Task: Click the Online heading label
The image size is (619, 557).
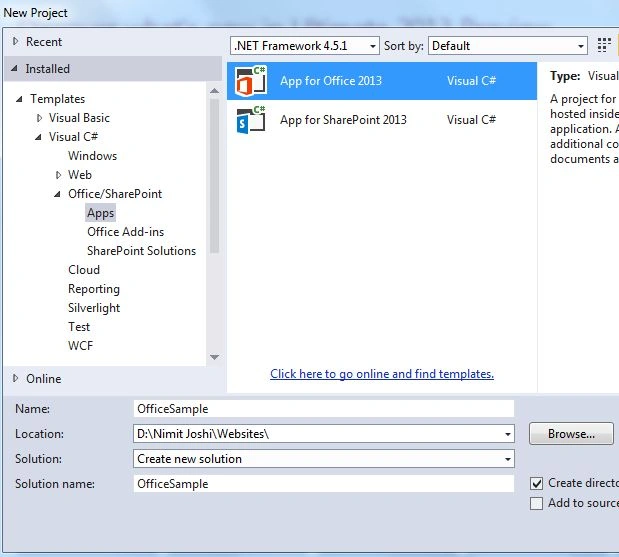Action: coord(43,379)
